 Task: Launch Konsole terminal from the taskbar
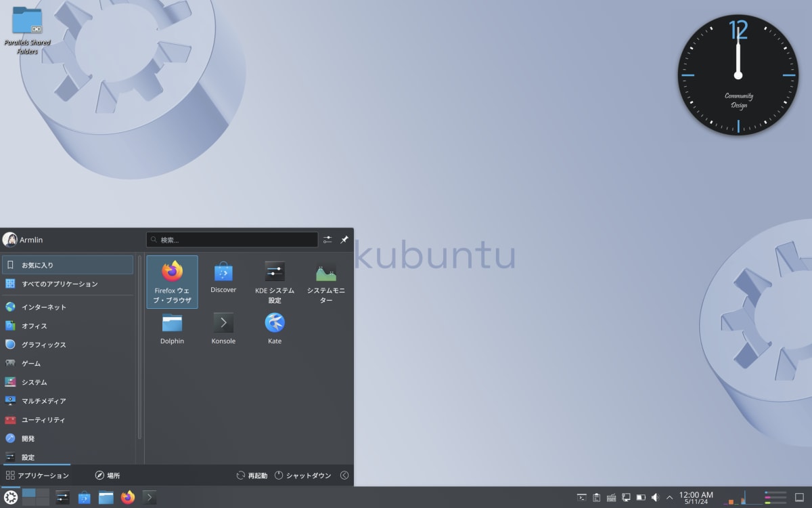pyautogui.click(x=150, y=498)
